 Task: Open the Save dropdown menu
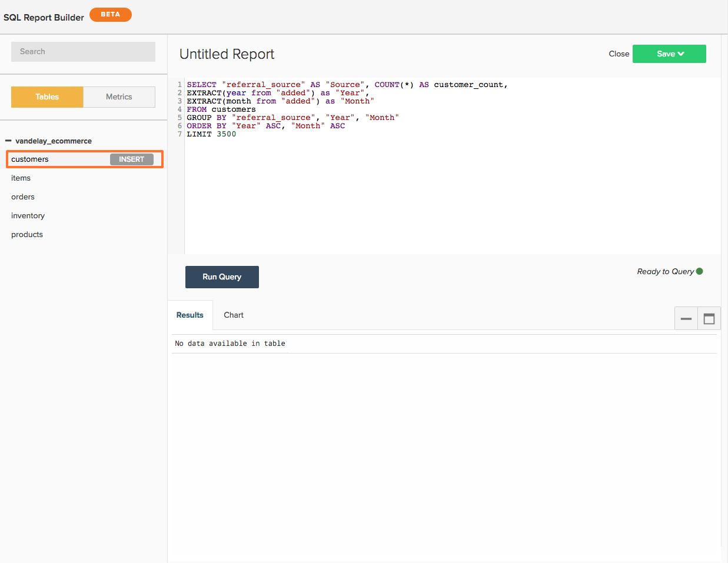click(x=669, y=54)
